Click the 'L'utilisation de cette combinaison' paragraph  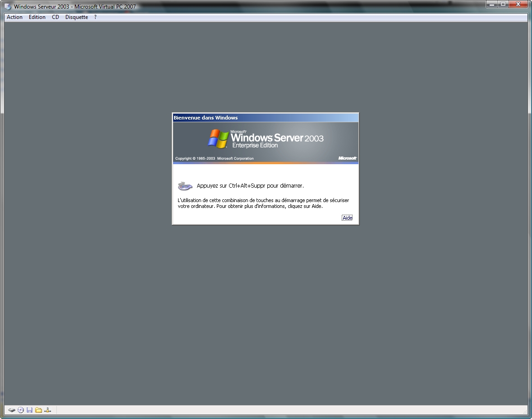263,203
